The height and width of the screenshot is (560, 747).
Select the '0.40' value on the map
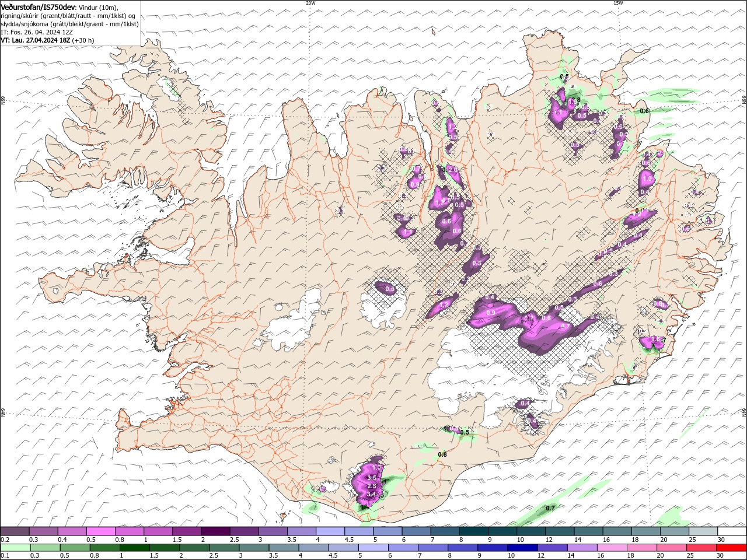(x=403, y=218)
